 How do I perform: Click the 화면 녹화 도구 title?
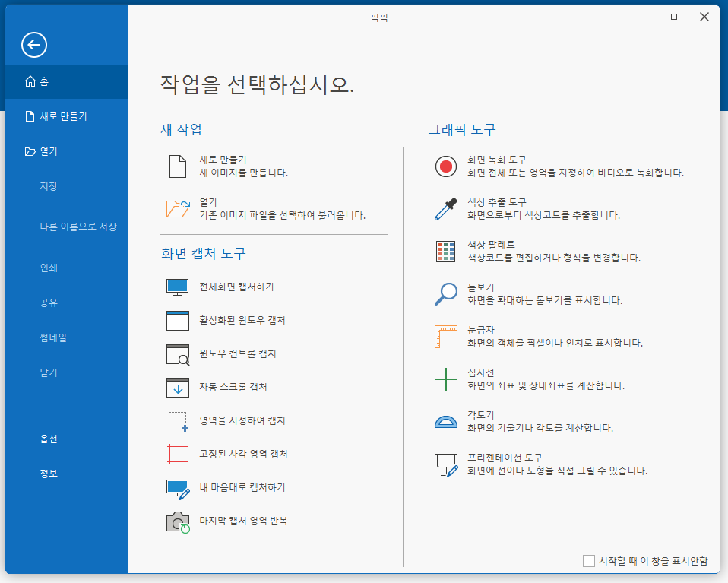click(497, 160)
